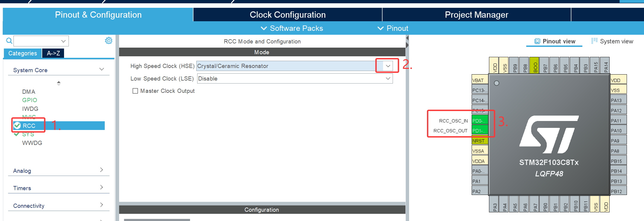Image resolution: width=644 pixels, height=221 pixels.
Task: Select the Categories tab
Action: [23, 53]
